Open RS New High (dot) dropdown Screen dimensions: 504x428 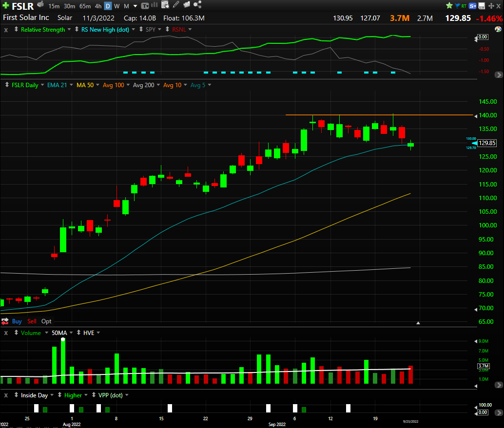click(134, 29)
